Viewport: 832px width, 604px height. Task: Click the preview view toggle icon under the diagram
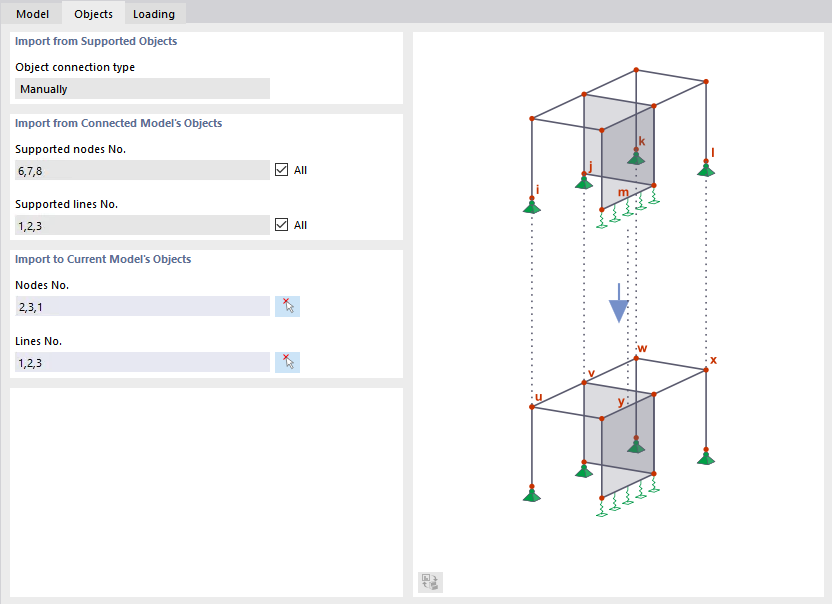430,582
